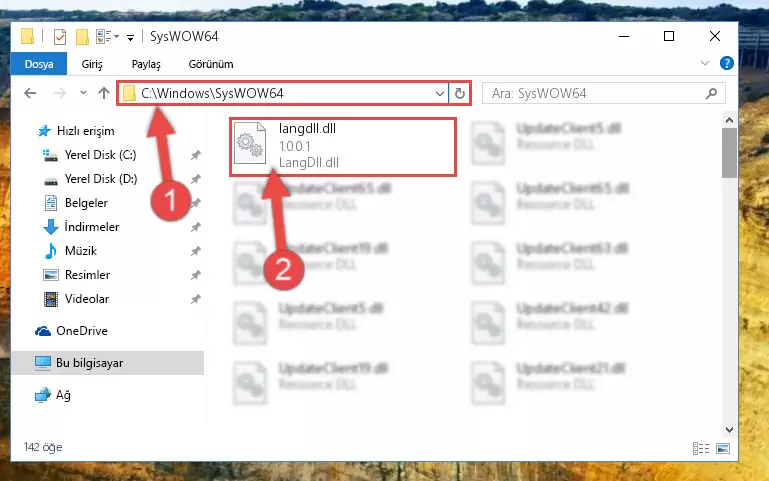Go back with the back arrow
This screenshot has height=481, width=769.
(30, 93)
